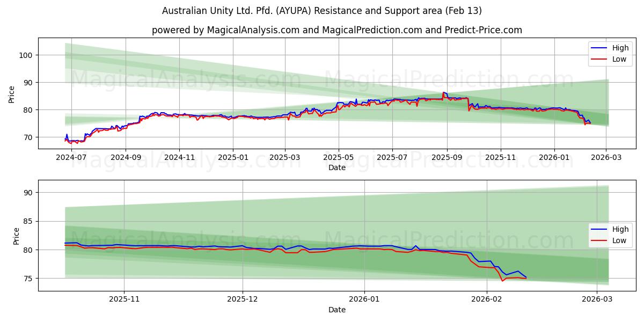The height and width of the screenshot is (322, 644).
Task: Click the '2025-09' tick label
Action: click(x=447, y=157)
